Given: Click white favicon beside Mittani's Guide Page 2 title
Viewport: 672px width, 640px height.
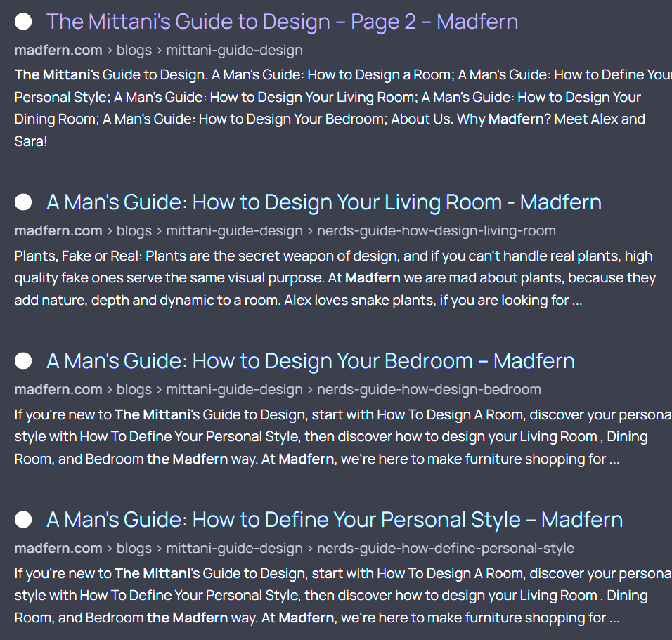Looking at the screenshot, I should point(23,21).
